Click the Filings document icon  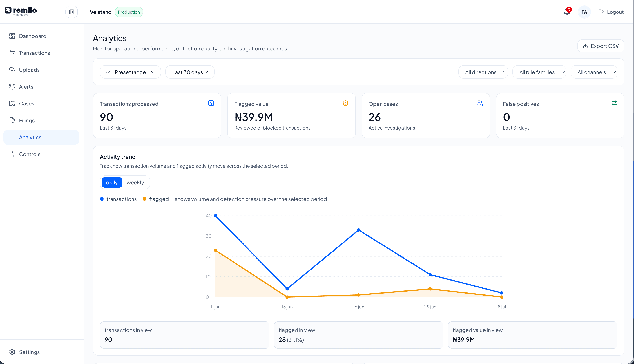tap(12, 120)
